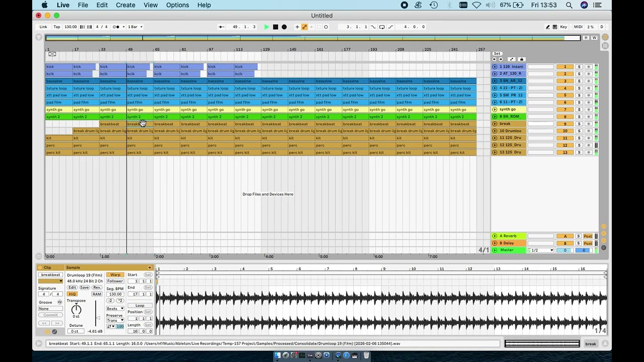Click the MIDI Arrangement Overdub plus icon

(297, 27)
